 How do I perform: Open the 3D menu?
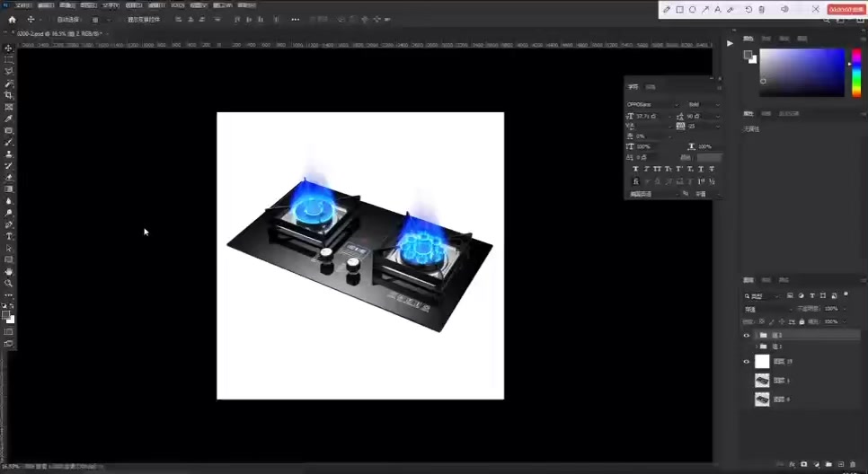(178, 5)
